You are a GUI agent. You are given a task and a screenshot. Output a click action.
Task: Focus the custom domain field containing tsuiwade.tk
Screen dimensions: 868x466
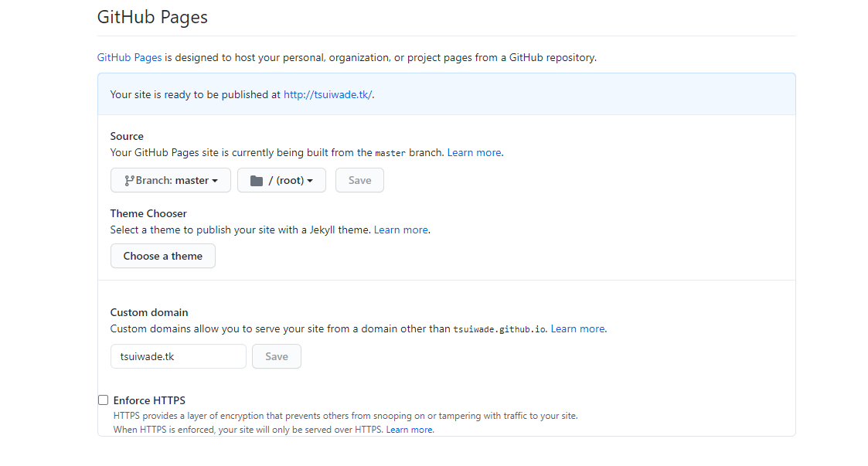coord(179,356)
